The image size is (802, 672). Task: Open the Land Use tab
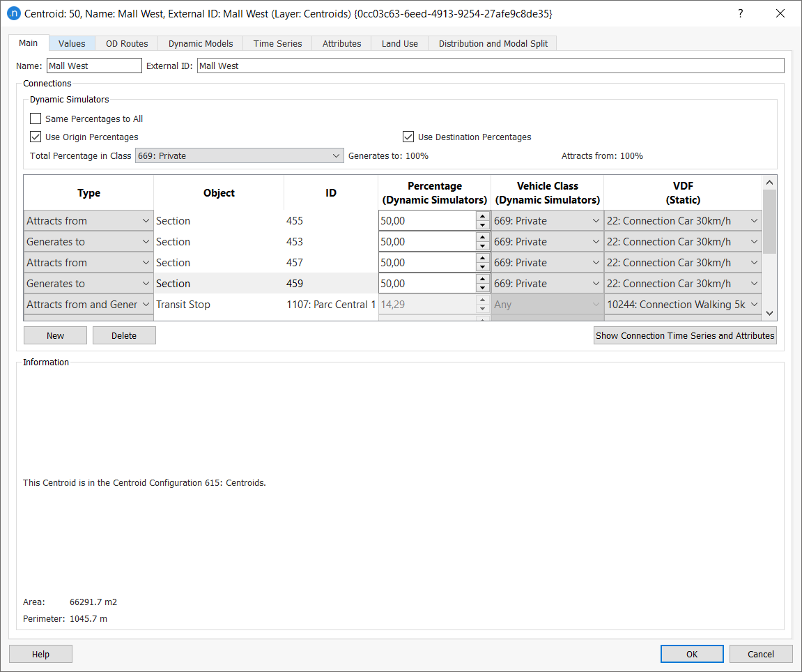pyautogui.click(x=399, y=43)
